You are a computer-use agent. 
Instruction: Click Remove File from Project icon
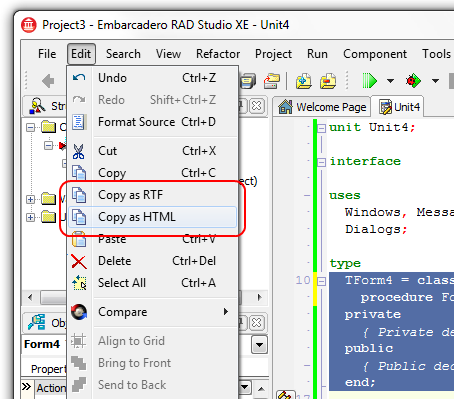tap(328, 81)
